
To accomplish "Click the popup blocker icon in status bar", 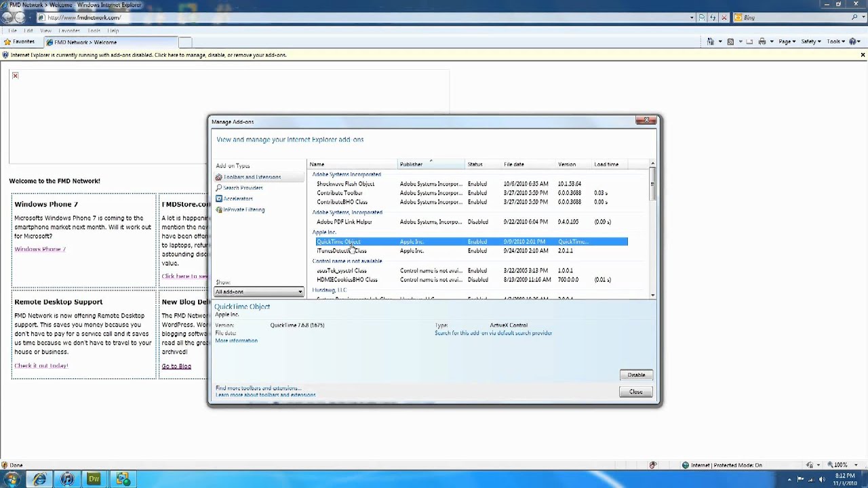I will pos(653,465).
